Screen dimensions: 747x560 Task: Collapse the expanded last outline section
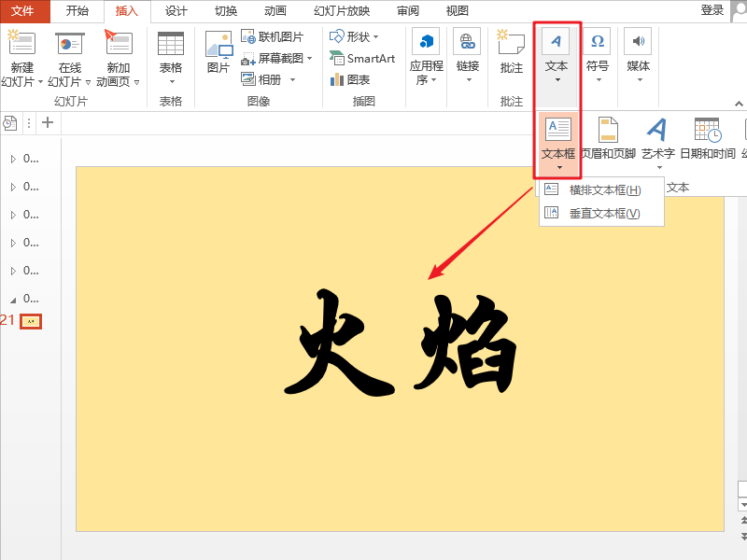pos(13,300)
